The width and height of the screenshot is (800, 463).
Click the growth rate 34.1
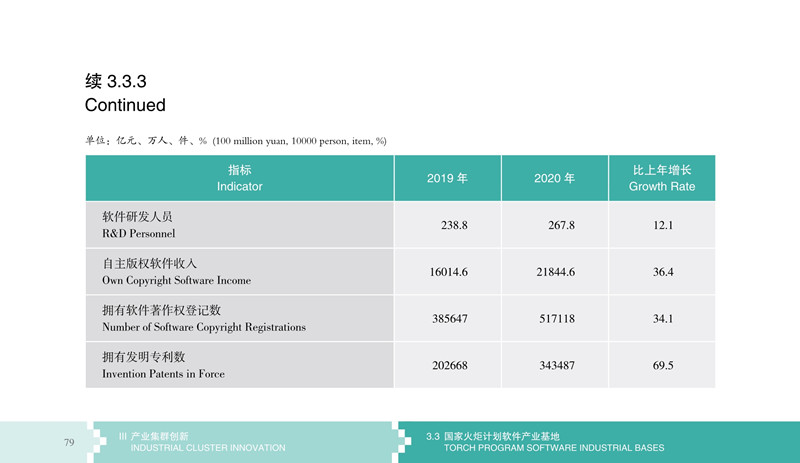coord(663,319)
